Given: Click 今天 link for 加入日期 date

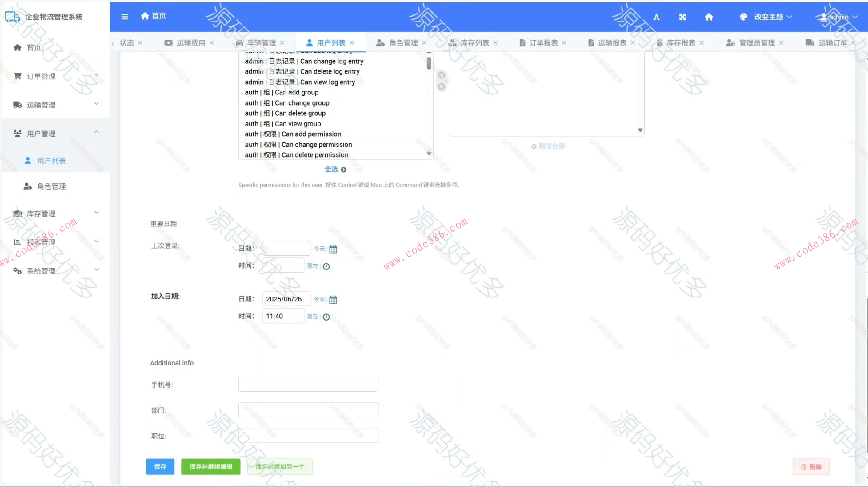Looking at the screenshot, I should 319,300.
